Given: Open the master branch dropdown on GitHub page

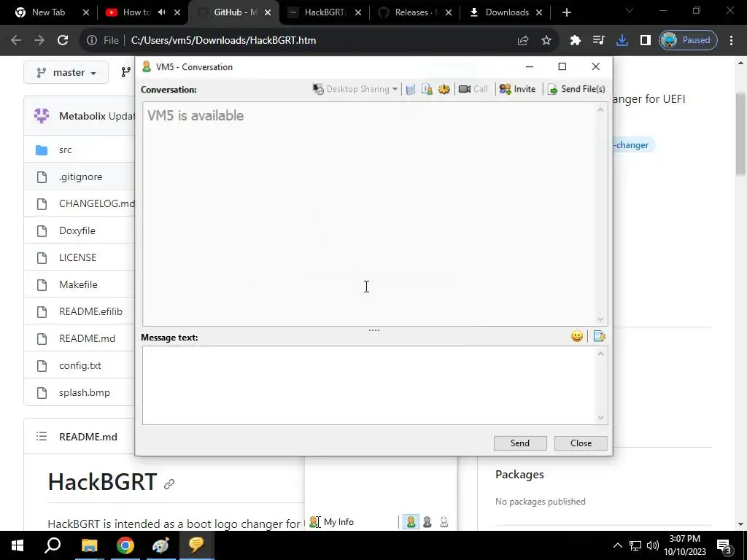Looking at the screenshot, I should point(66,72).
